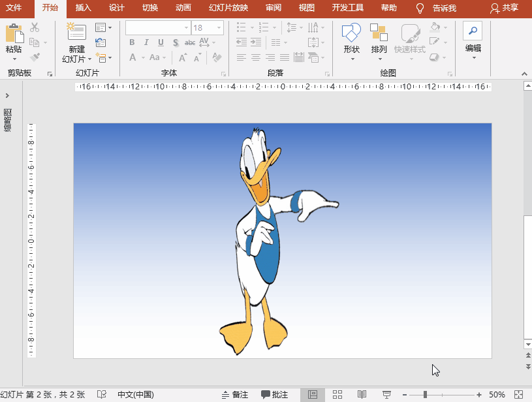Click the zoom slider handle

[425, 395]
